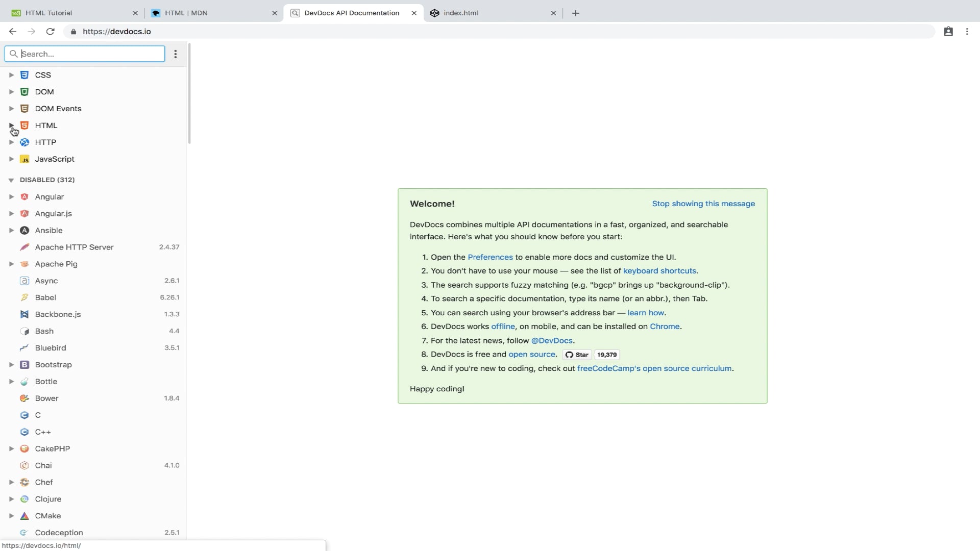Click the browser back arrow

pyautogui.click(x=13, y=32)
